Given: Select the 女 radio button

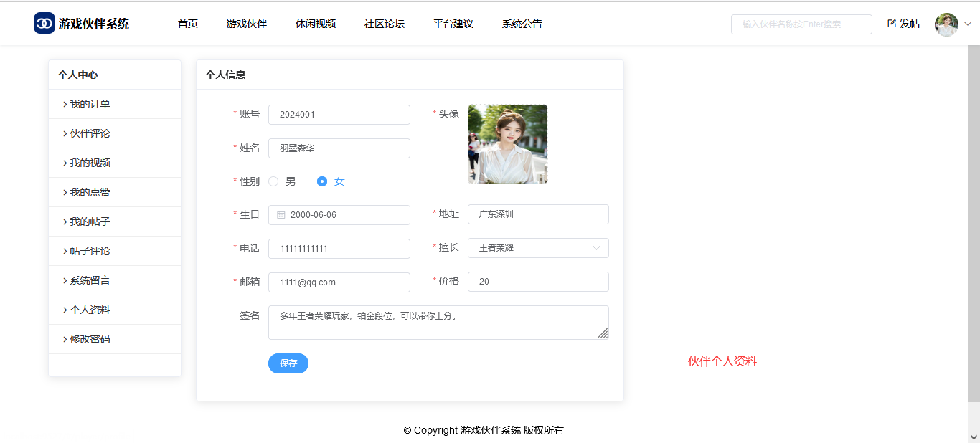Looking at the screenshot, I should click(322, 181).
